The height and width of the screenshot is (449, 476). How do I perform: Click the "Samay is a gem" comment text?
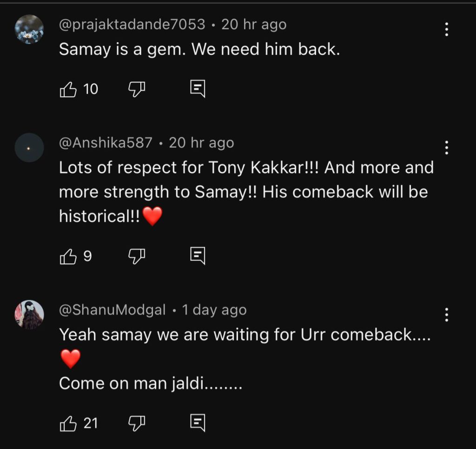(199, 50)
